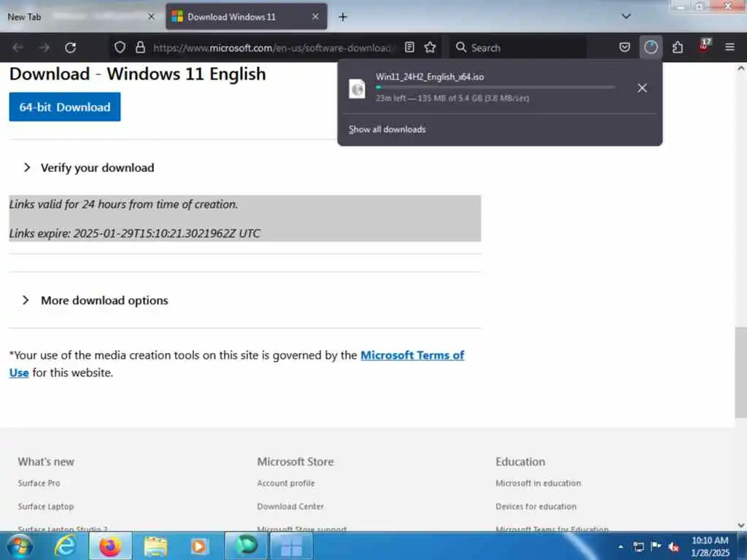This screenshot has width=747, height=560.
Task: Show hidden system tray icons arrow
Action: pos(621,547)
